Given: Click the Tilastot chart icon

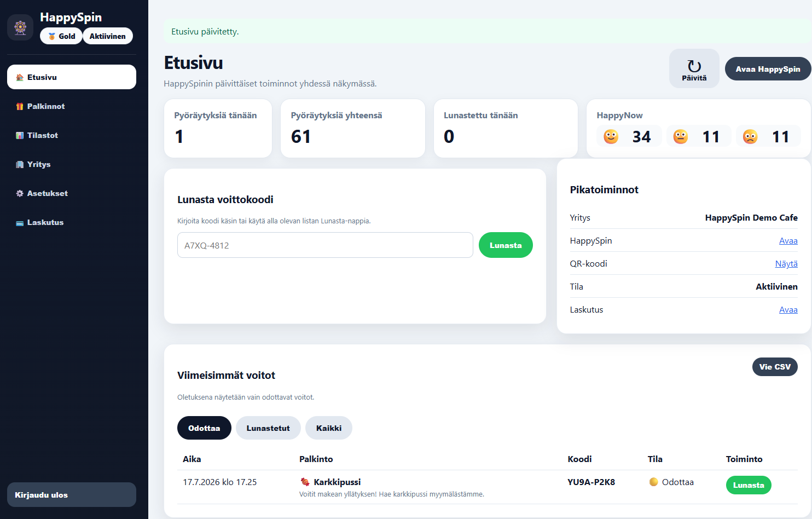Looking at the screenshot, I should pyautogui.click(x=20, y=135).
